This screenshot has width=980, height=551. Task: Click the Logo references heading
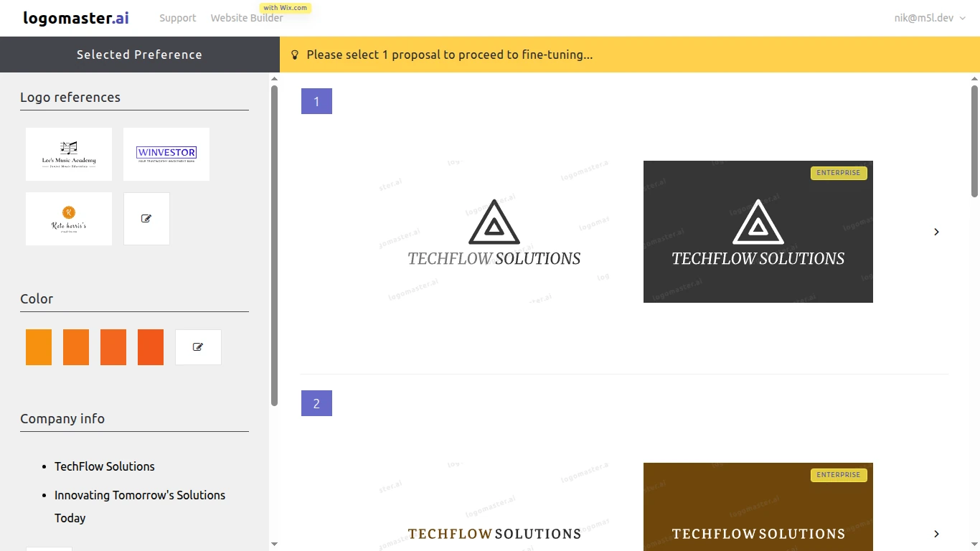[x=70, y=97]
